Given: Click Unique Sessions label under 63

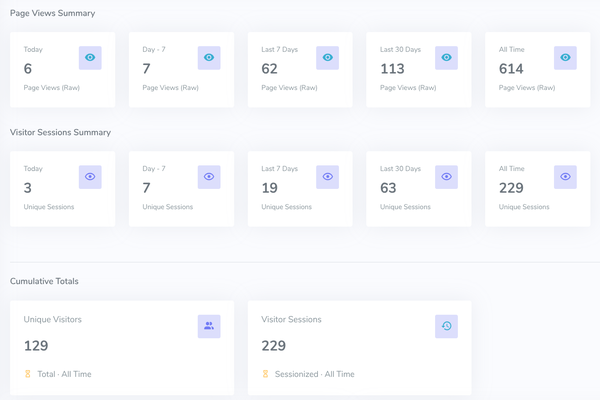Looking at the screenshot, I should click(405, 207).
